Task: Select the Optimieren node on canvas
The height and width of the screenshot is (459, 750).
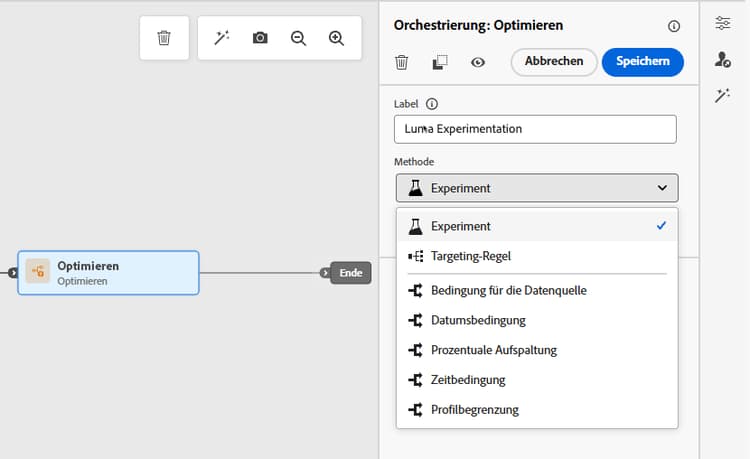Action: [109, 273]
